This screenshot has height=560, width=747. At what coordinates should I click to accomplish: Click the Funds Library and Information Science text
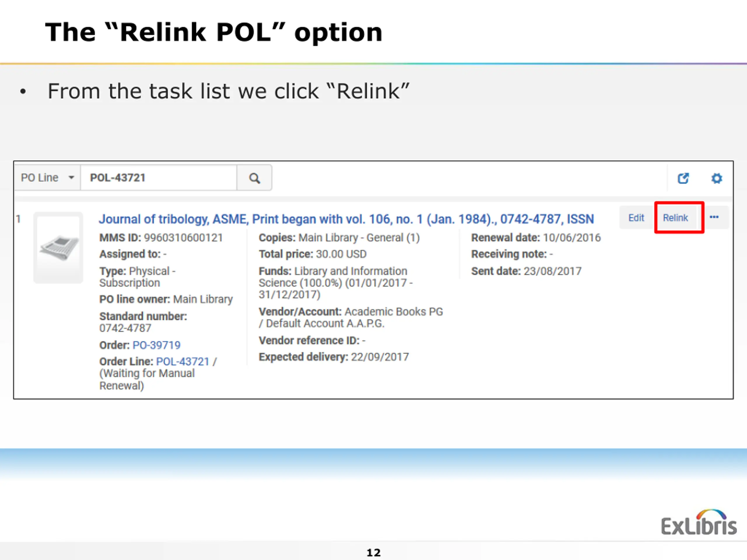click(x=336, y=283)
